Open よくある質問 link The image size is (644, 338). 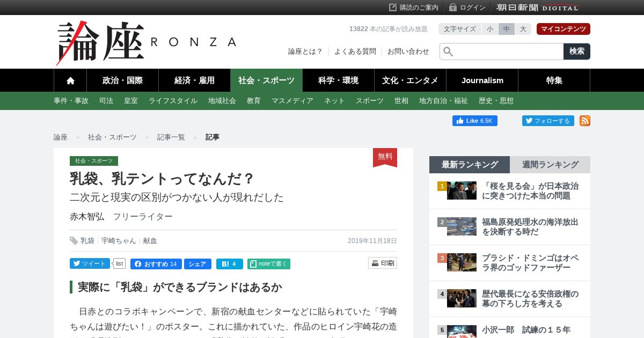pos(355,52)
